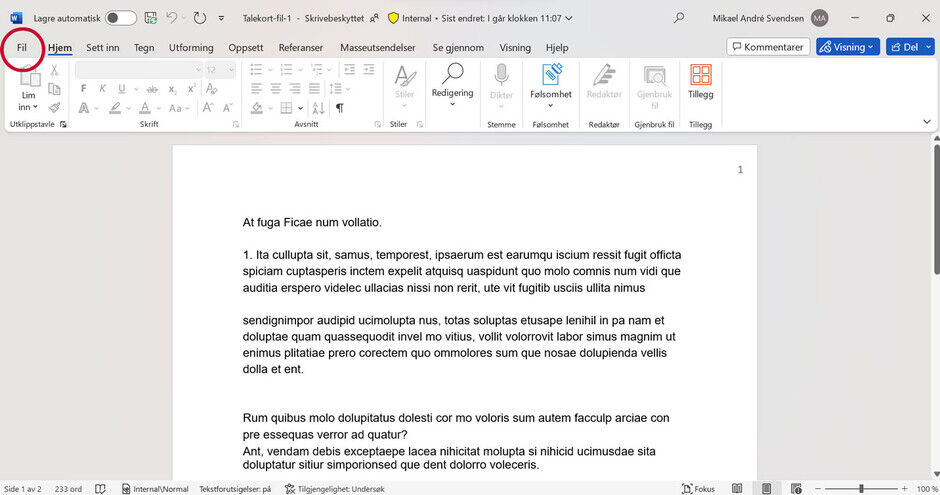Click the spelling check book icon in status bar
The width and height of the screenshot is (940, 495).
click(100, 489)
